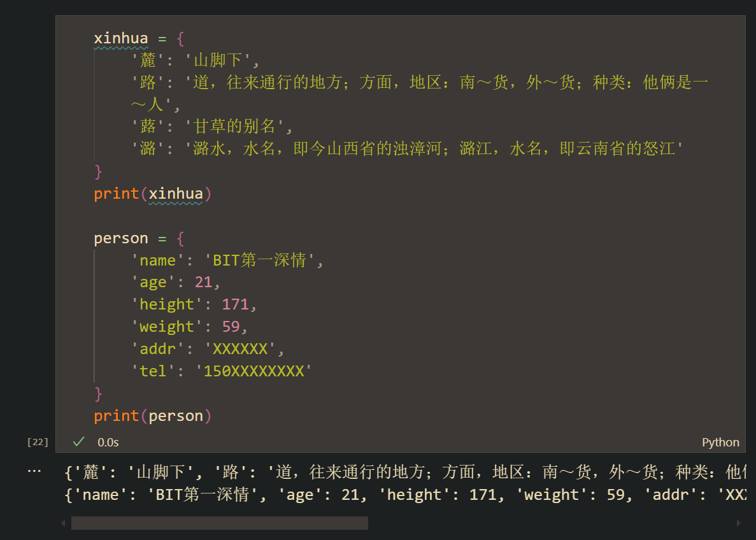Click the execution count label [22]
Viewport: 756px width, 540px height.
37,441
